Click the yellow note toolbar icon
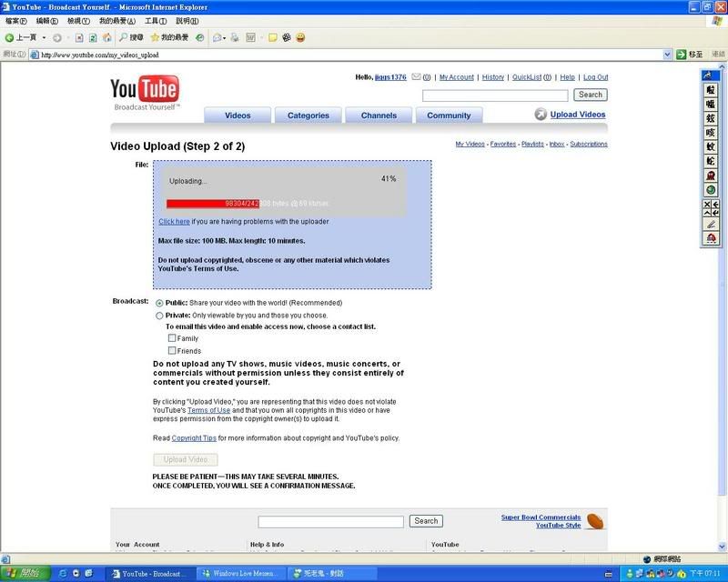 click(272, 37)
